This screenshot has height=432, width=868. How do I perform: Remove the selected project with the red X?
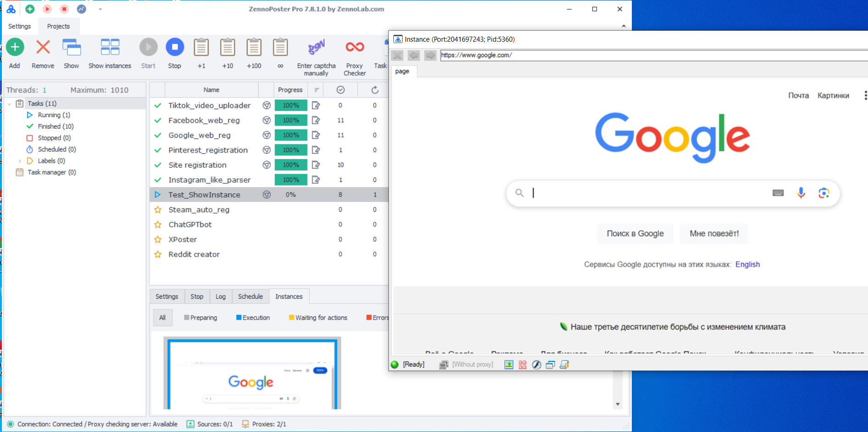point(43,47)
